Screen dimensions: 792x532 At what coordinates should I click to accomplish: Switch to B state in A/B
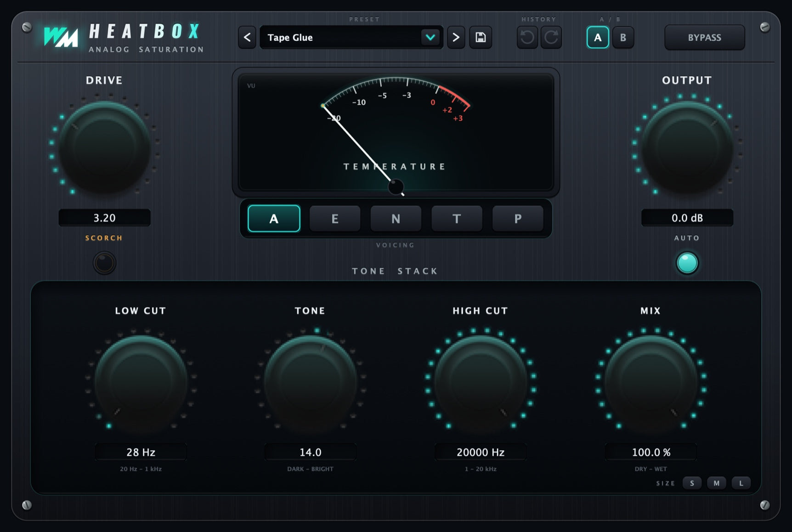tap(623, 37)
